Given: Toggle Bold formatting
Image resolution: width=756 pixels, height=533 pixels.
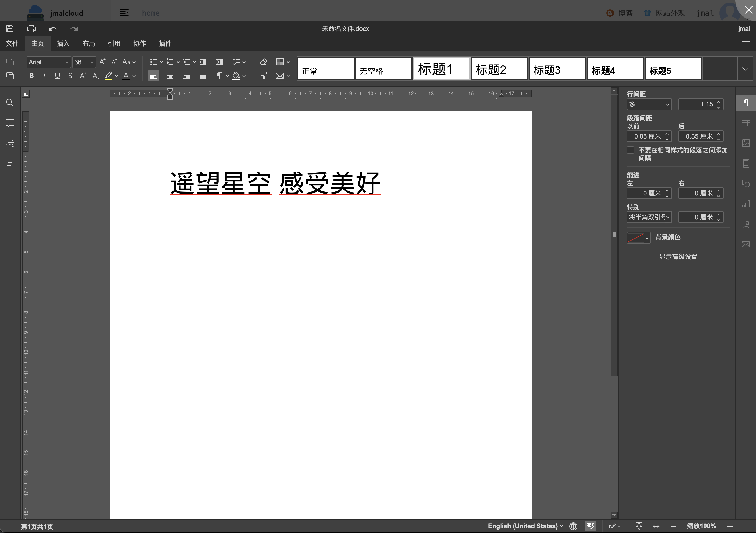Looking at the screenshot, I should (x=32, y=76).
